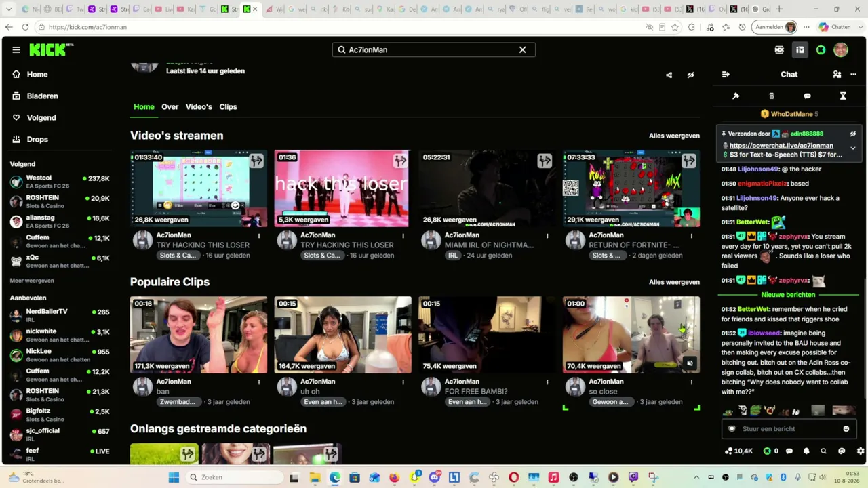This screenshot has height=488, width=868.
Task: Click the browser address bar URL
Action: [x=87, y=27]
